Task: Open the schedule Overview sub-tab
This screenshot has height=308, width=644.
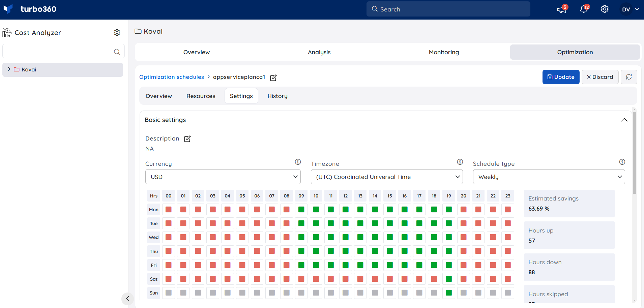Action: 159,96
